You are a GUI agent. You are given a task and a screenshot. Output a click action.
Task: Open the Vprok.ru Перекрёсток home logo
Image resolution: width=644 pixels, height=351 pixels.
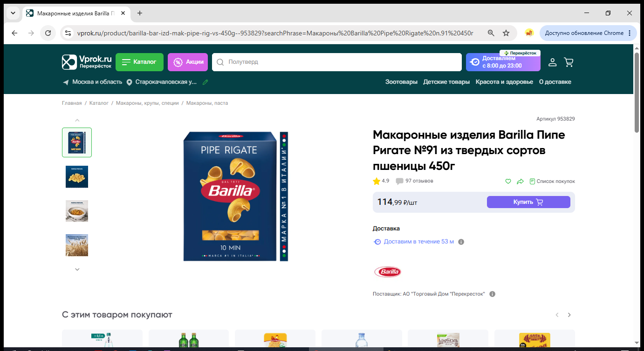pos(87,62)
